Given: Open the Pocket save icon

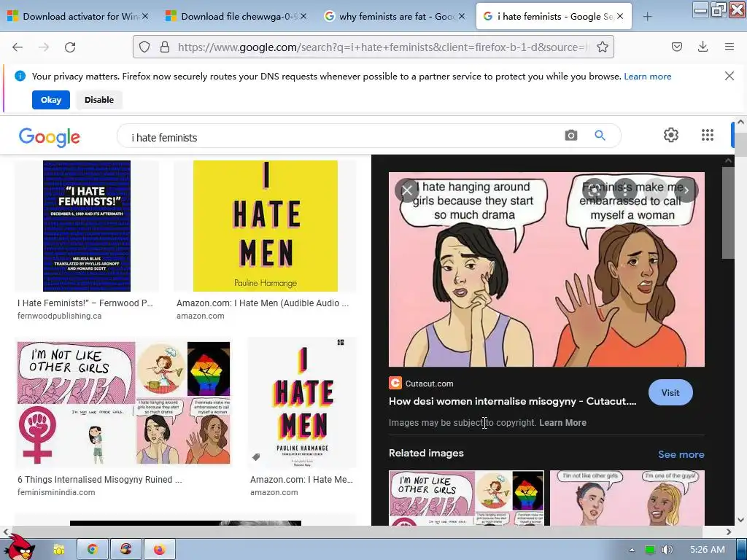Looking at the screenshot, I should click(x=676, y=47).
